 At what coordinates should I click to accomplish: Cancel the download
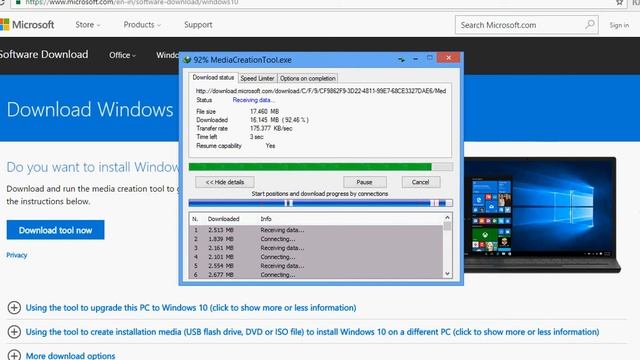click(420, 182)
